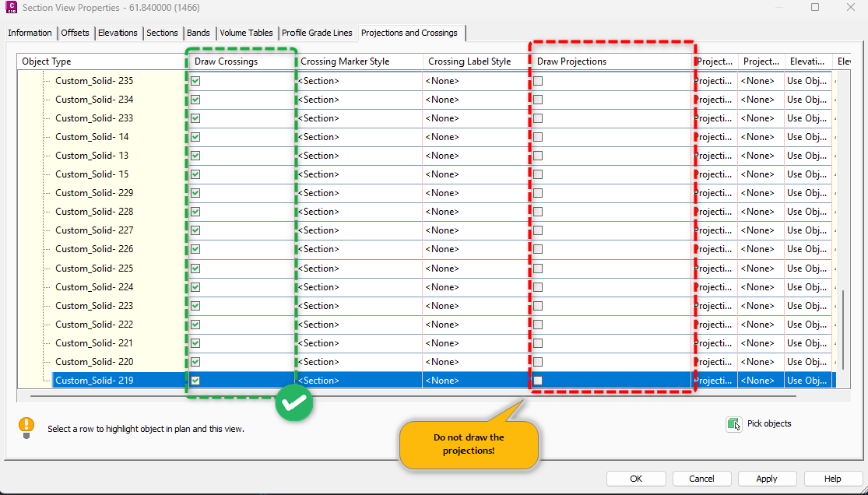The height and width of the screenshot is (495, 868).
Task: Open the Help for this dialog
Action: pos(832,478)
